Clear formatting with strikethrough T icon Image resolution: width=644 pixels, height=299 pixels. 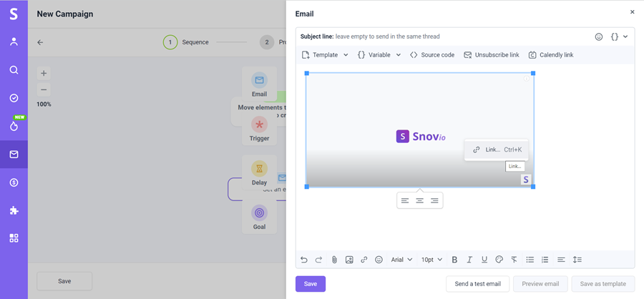click(514, 260)
